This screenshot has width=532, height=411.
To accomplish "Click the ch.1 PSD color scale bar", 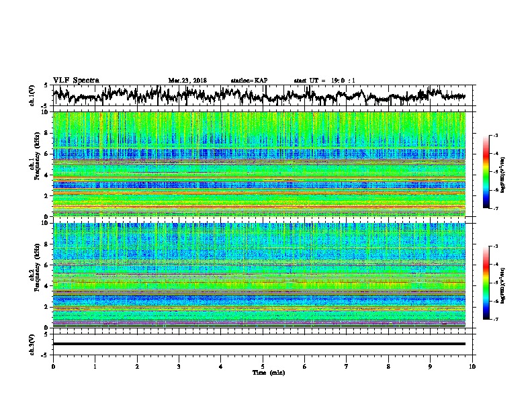I will (486, 172).
